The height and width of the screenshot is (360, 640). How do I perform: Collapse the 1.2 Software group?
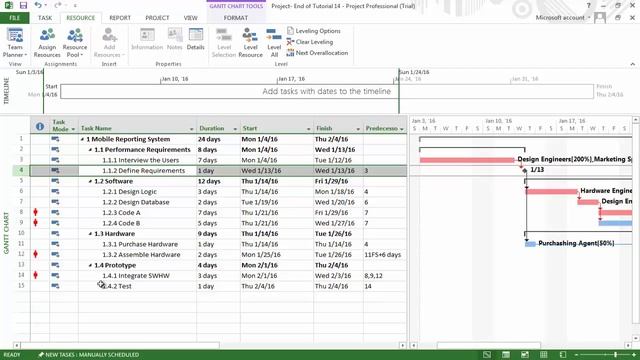pyautogui.click(x=91, y=182)
